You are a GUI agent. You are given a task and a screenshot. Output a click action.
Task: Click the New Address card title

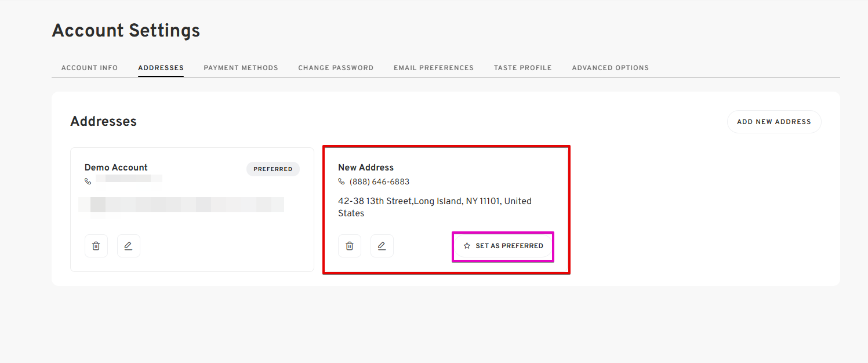pyautogui.click(x=366, y=168)
